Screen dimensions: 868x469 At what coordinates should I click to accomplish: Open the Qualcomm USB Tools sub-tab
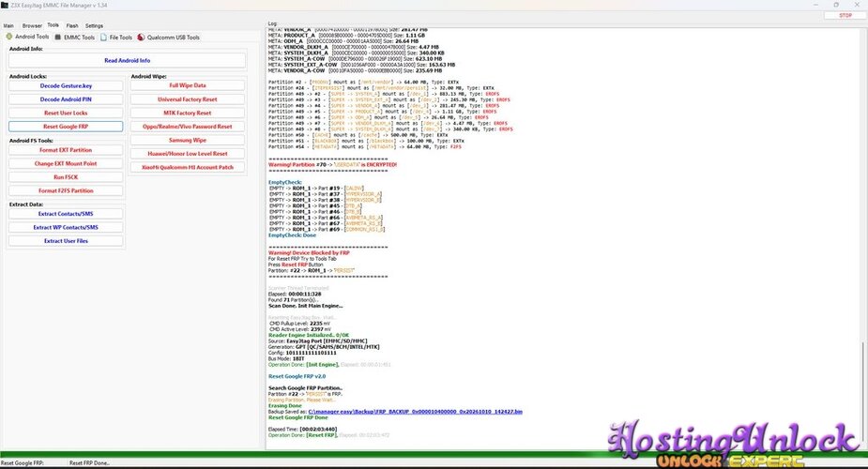tap(168, 38)
